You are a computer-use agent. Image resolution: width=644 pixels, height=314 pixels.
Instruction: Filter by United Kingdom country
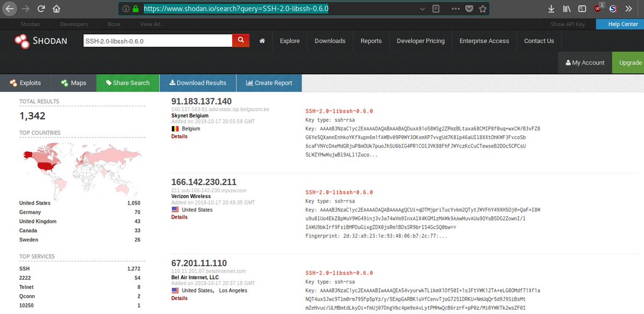(38, 221)
